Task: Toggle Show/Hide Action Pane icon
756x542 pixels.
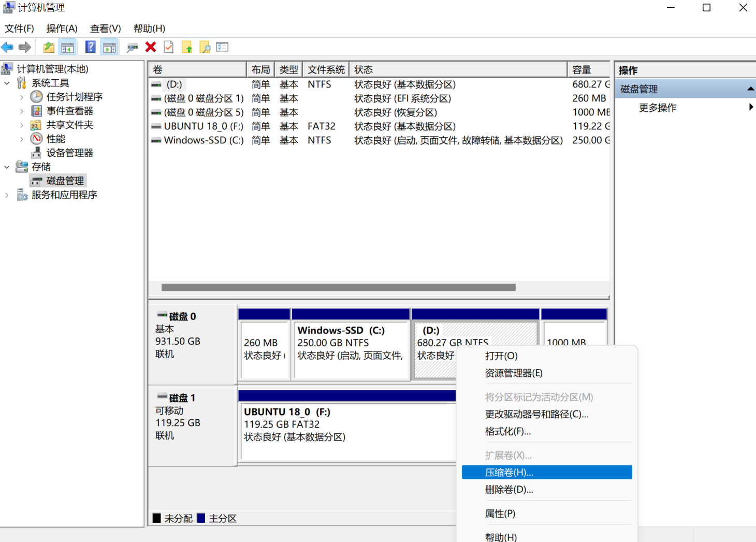Action: (x=109, y=48)
